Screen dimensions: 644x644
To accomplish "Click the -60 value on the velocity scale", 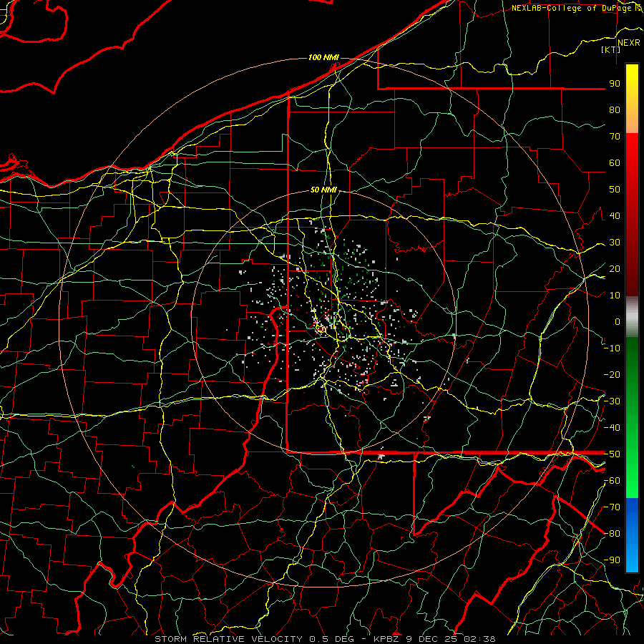I will click(x=612, y=481).
